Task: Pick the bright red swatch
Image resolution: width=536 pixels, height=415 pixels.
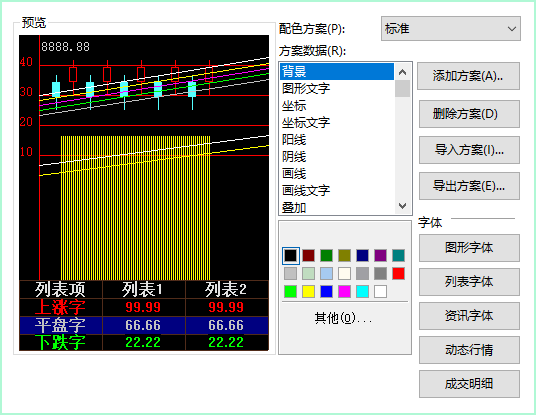Action: click(x=399, y=273)
